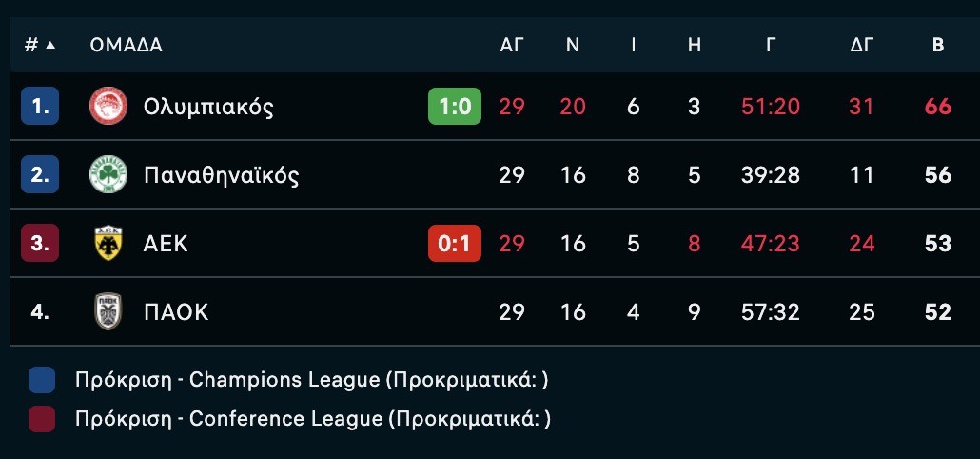Open the Ολυμπιακός team link
The width and height of the screenshot is (980, 459).
point(208,107)
